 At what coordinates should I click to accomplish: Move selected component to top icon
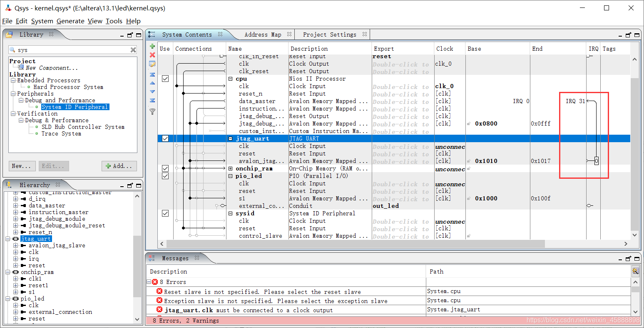tap(152, 74)
